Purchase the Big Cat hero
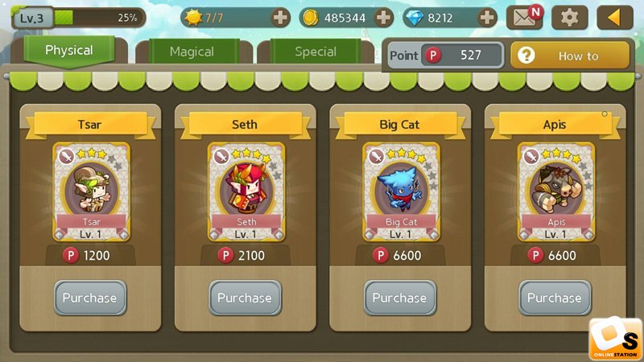 pyautogui.click(x=400, y=298)
